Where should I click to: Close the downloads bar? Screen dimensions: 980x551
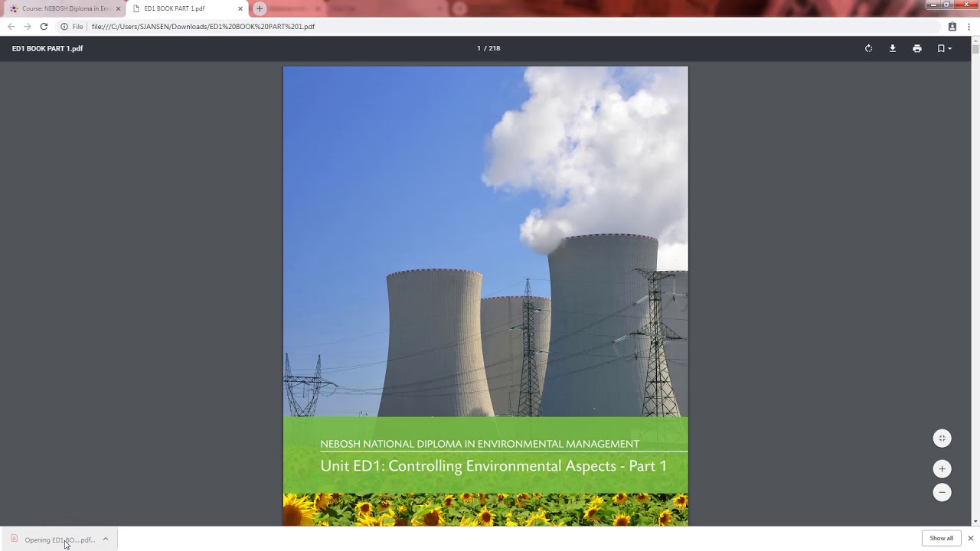click(x=970, y=538)
